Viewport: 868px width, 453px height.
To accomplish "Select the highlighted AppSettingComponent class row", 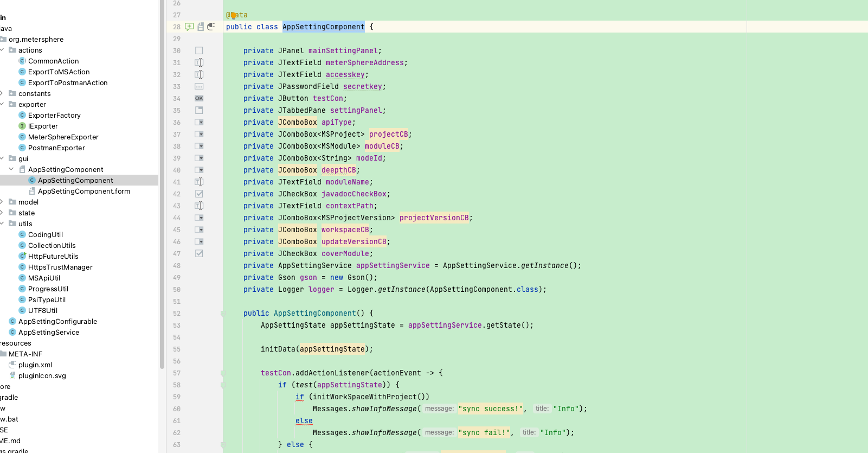I will coord(79,180).
